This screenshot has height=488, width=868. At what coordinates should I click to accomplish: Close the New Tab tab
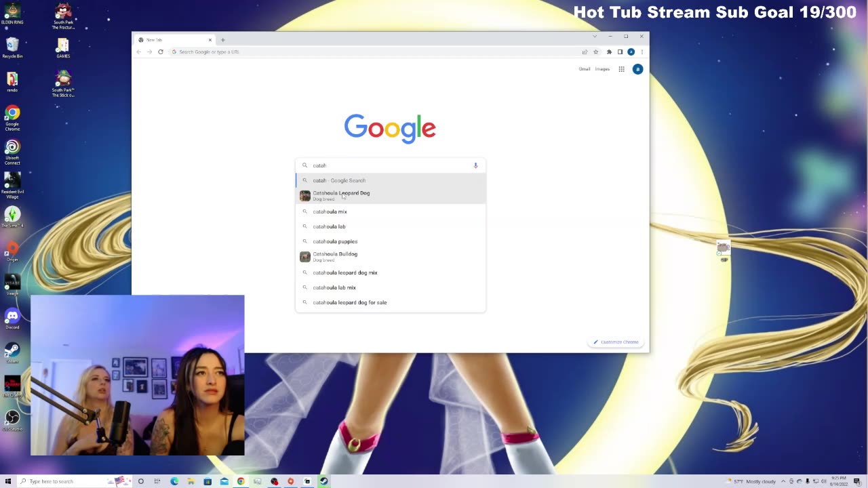[210, 40]
